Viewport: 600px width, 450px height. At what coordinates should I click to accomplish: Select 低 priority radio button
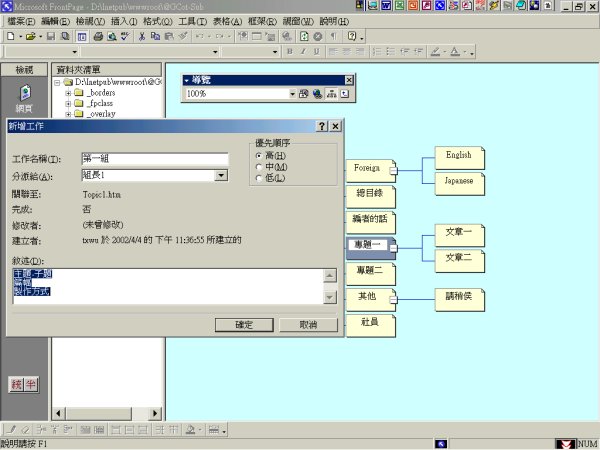coord(259,178)
